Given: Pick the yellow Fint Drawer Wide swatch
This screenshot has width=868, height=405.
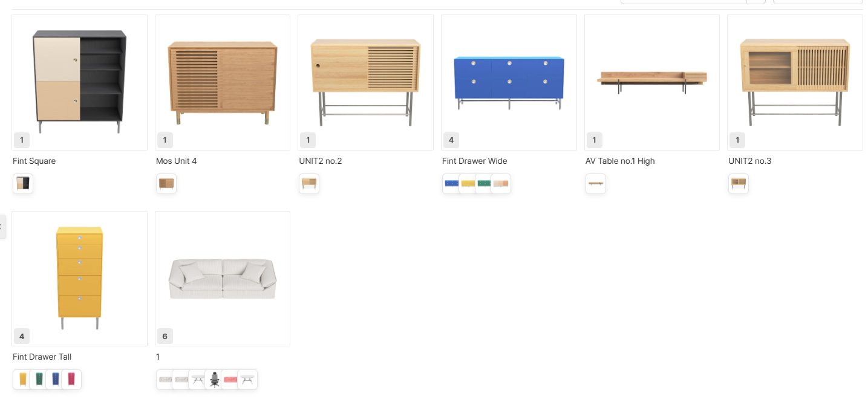Looking at the screenshot, I should 468,184.
